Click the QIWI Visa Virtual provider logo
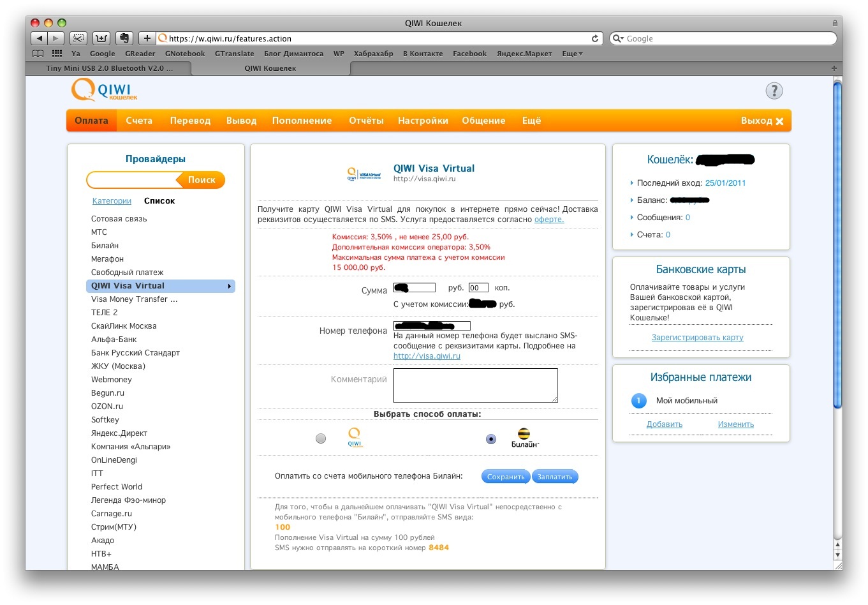868x605 pixels. (364, 174)
